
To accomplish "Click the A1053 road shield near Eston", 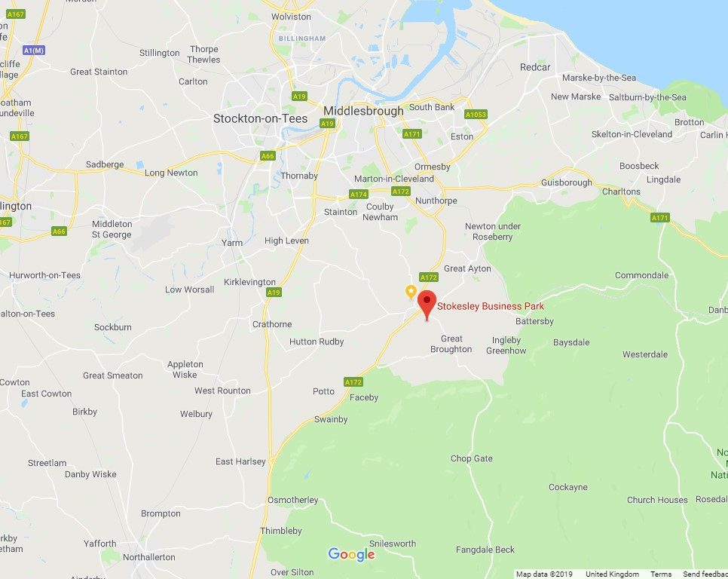I will tap(476, 115).
